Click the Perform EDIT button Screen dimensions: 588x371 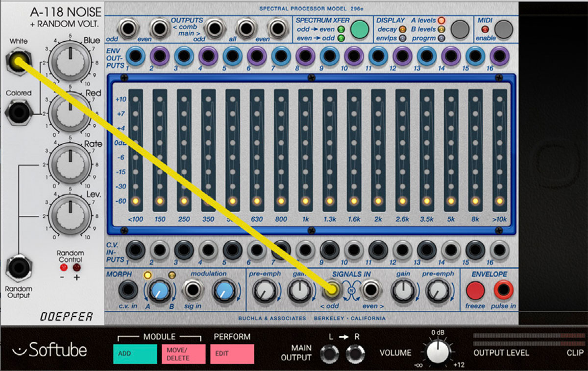click(x=232, y=353)
